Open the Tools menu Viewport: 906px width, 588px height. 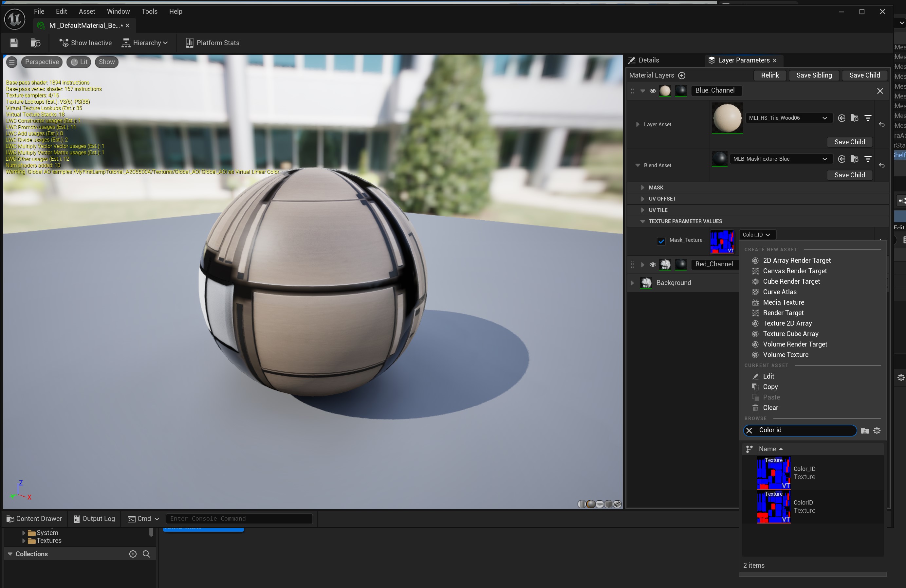coord(149,11)
